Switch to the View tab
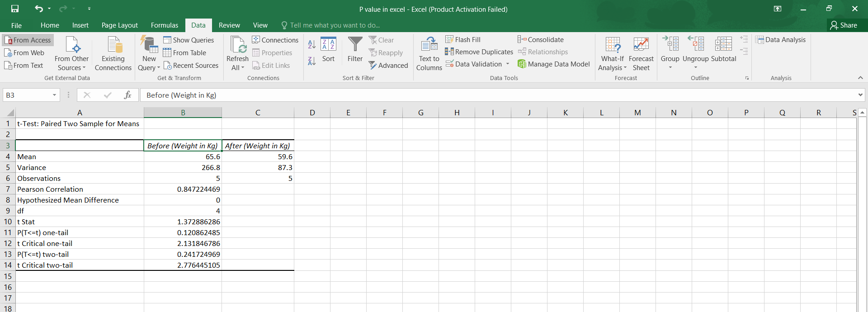Image resolution: width=868 pixels, height=312 pixels. tap(260, 25)
